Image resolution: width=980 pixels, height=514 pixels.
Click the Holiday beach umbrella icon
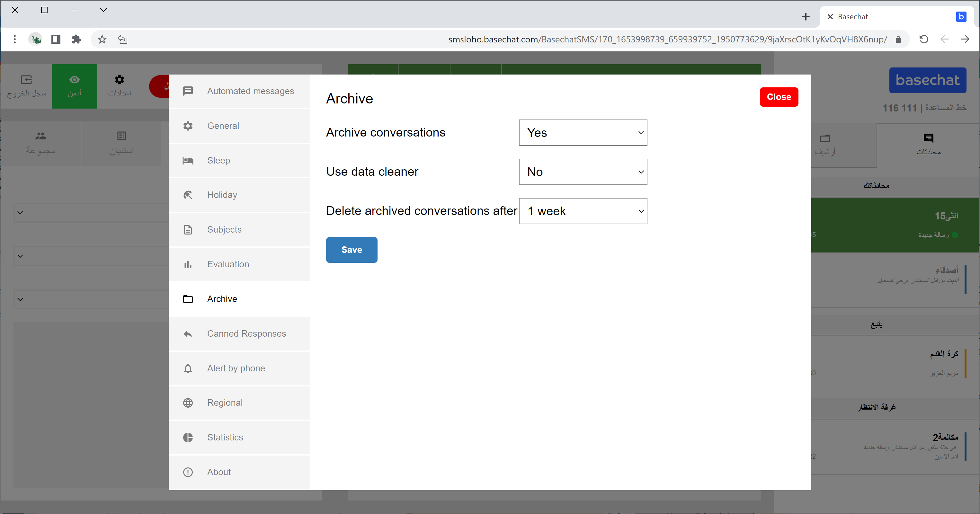click(188, 195)
